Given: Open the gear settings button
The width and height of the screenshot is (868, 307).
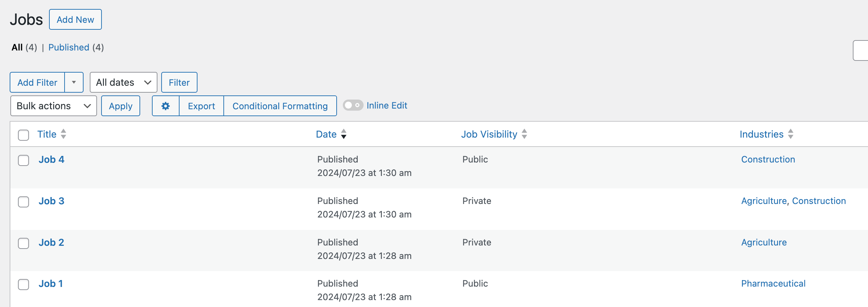Looking at the screenshot, I should 166,106.
